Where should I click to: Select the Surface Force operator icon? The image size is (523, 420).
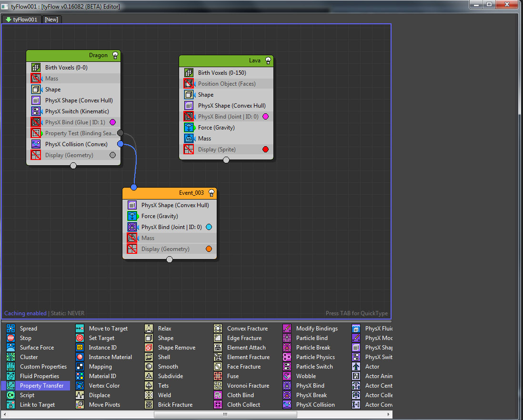pos(10,347)
